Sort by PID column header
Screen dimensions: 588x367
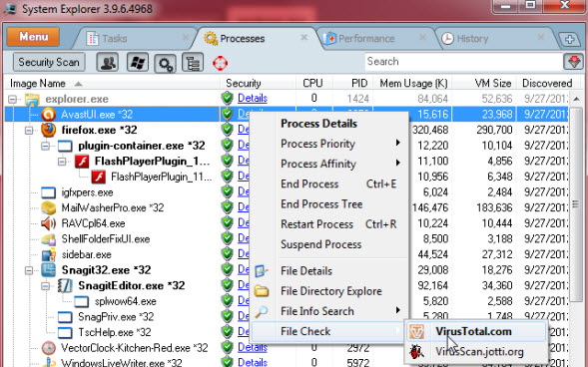(359, 83)
